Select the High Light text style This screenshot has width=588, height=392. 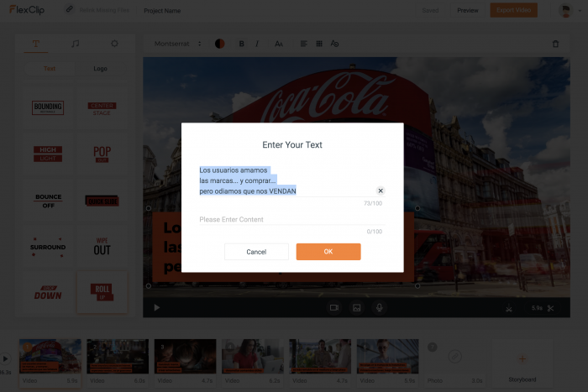[x=48, y=154]
